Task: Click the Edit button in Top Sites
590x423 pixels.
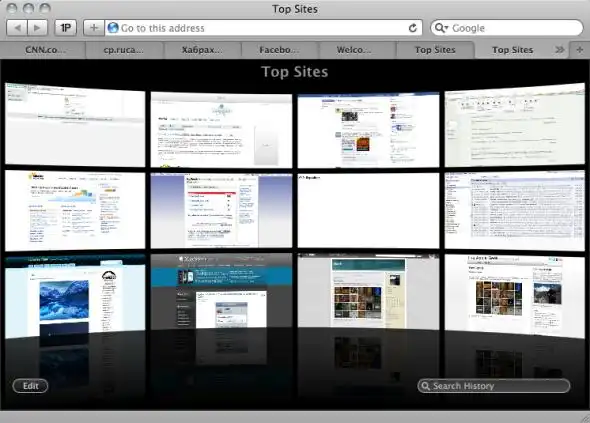Action: [30, 386]
